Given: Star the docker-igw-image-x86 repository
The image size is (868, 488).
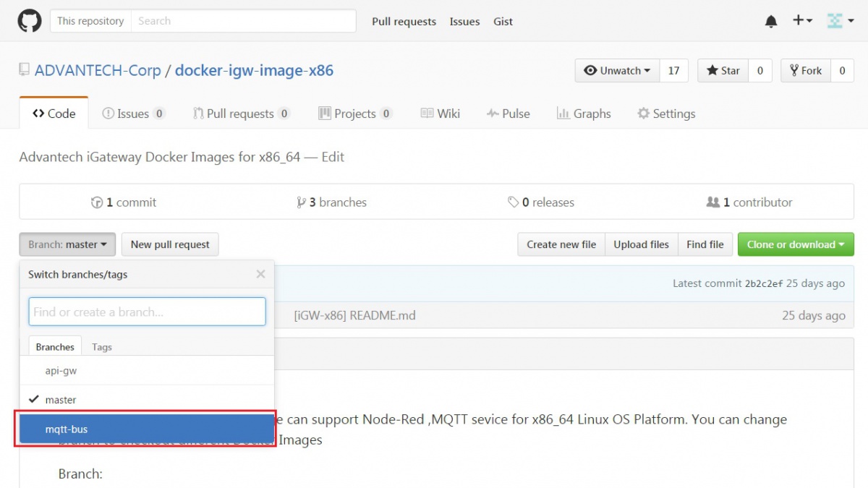Looking at the screenshot, I should (723, 70).
